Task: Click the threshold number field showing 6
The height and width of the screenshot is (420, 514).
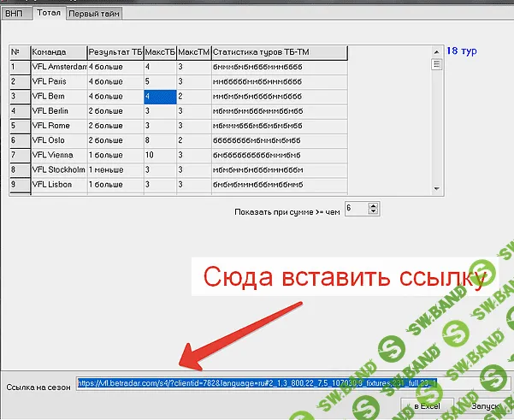Action: coord(357,209)
